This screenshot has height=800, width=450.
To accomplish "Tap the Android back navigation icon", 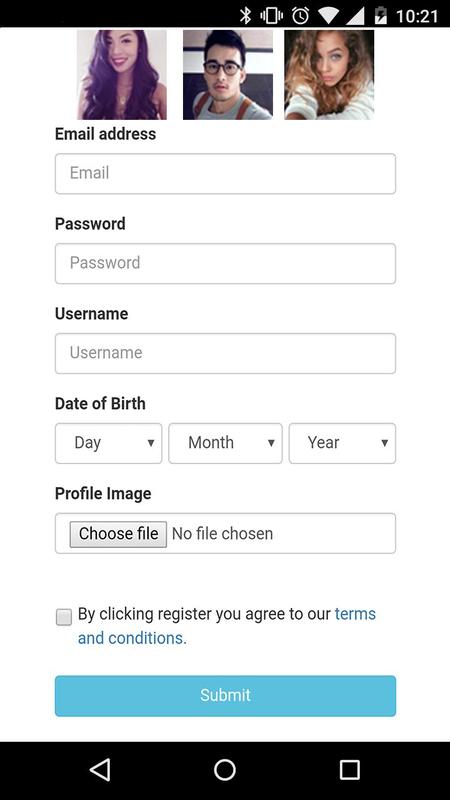I will [x=100, y=769].
